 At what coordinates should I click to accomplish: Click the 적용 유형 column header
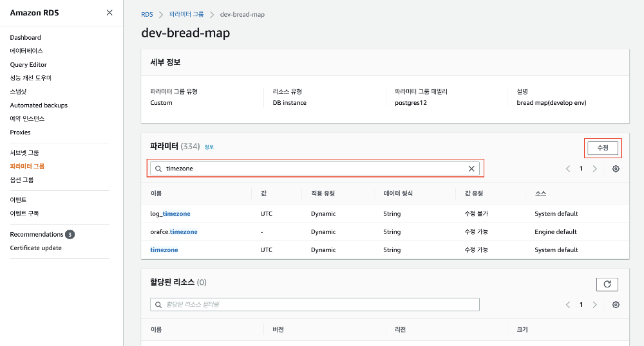click(x=323, y=194)
